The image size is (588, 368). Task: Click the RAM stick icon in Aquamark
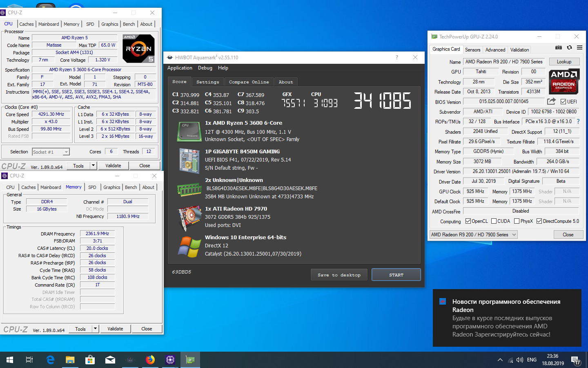pyautogui.click(x=189, y=189)
